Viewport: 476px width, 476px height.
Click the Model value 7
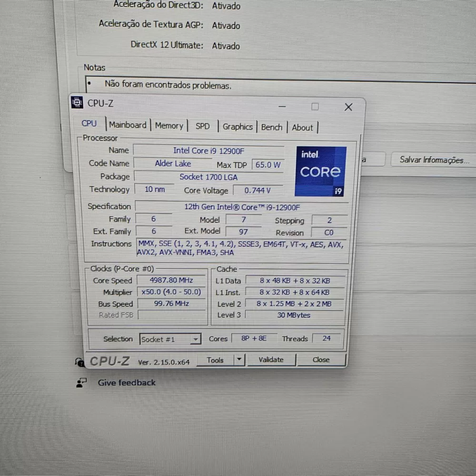click(243, 219)
